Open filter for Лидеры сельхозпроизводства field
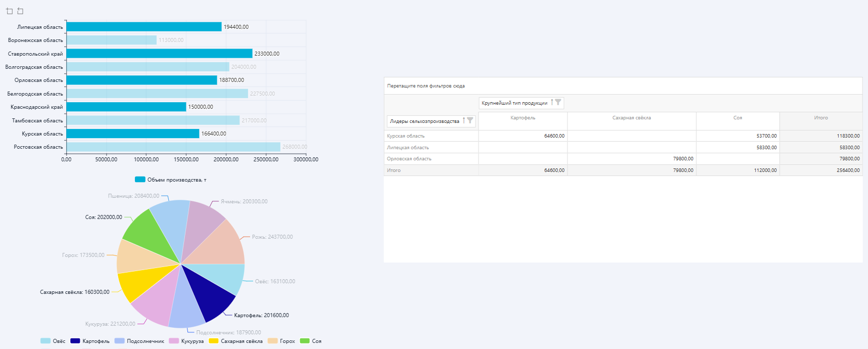The image size is (868, 349). pyautogui.click(x=470, y=121)
